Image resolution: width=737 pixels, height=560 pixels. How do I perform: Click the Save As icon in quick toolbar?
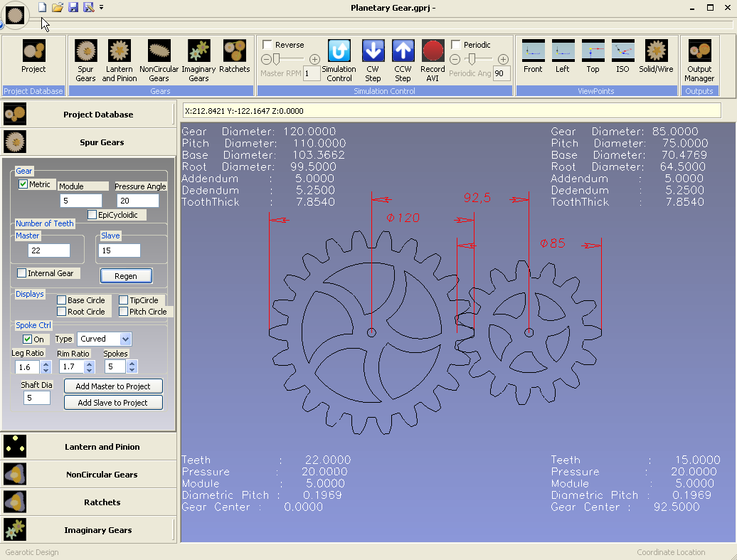(x=88, y=7)
